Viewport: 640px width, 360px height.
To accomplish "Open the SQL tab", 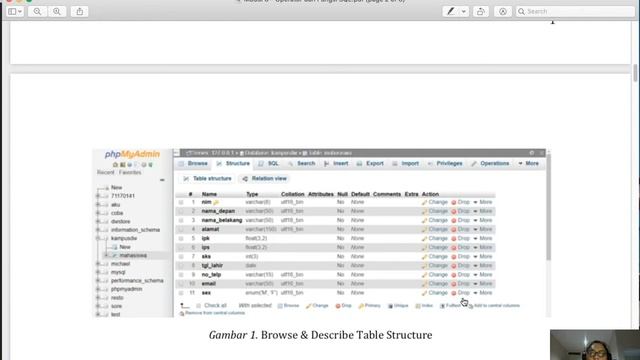I will pos(269,163).
